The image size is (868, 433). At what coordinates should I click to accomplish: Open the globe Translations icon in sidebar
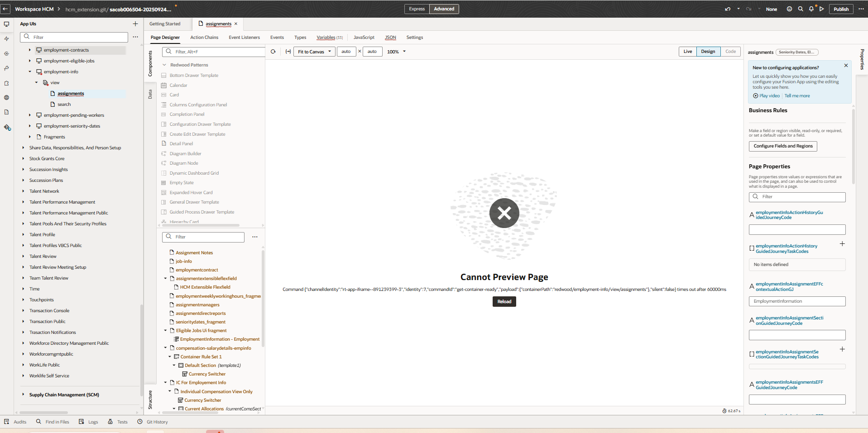click(x=6, y=97)
